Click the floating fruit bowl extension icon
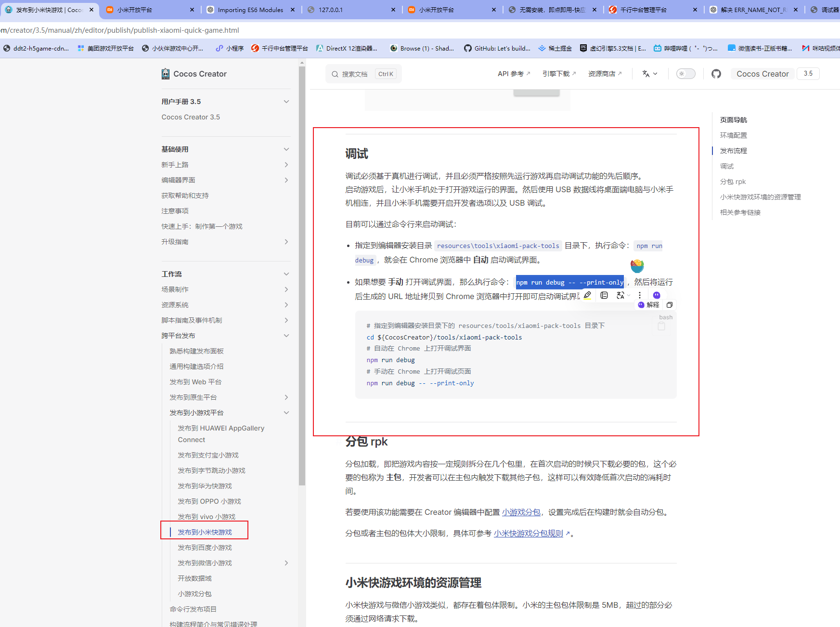Screen dimensions: 840x627 637,265
